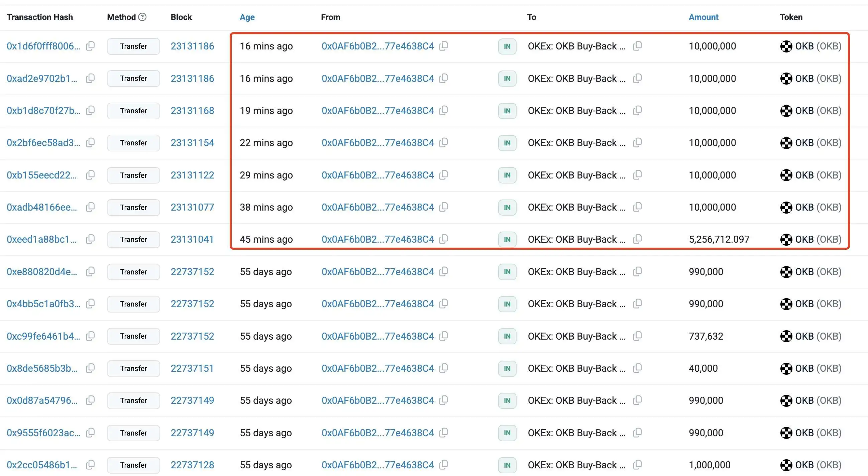Click the Method help question-mark icon

point(142,17)
